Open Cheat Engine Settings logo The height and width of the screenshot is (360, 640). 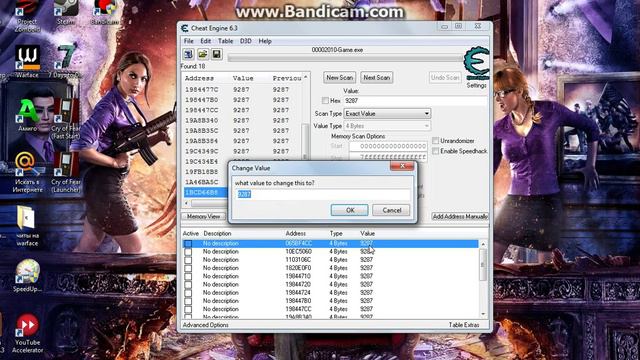coord(477,64)
